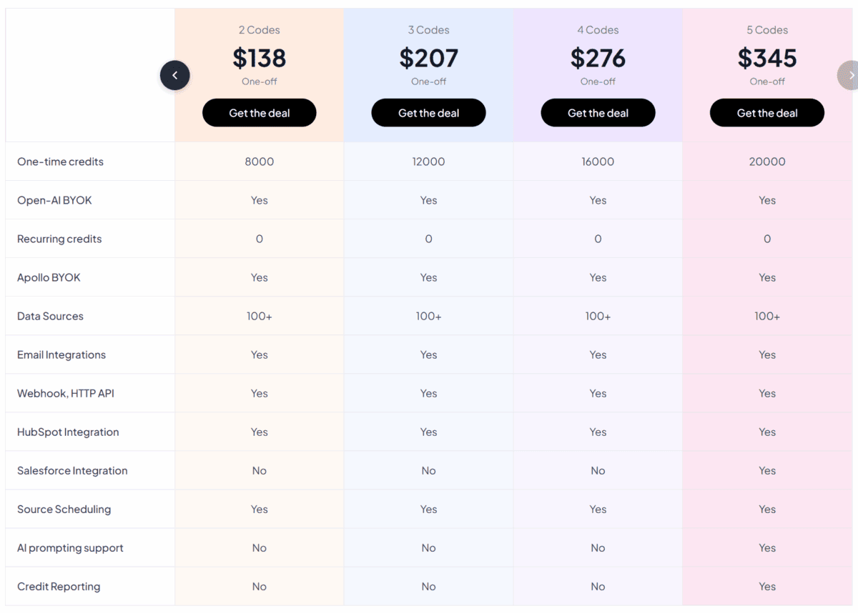This screenshot has width=858, height=616.
Task: Click the HubSpot Integration row label
Action: tap(68, 432)
